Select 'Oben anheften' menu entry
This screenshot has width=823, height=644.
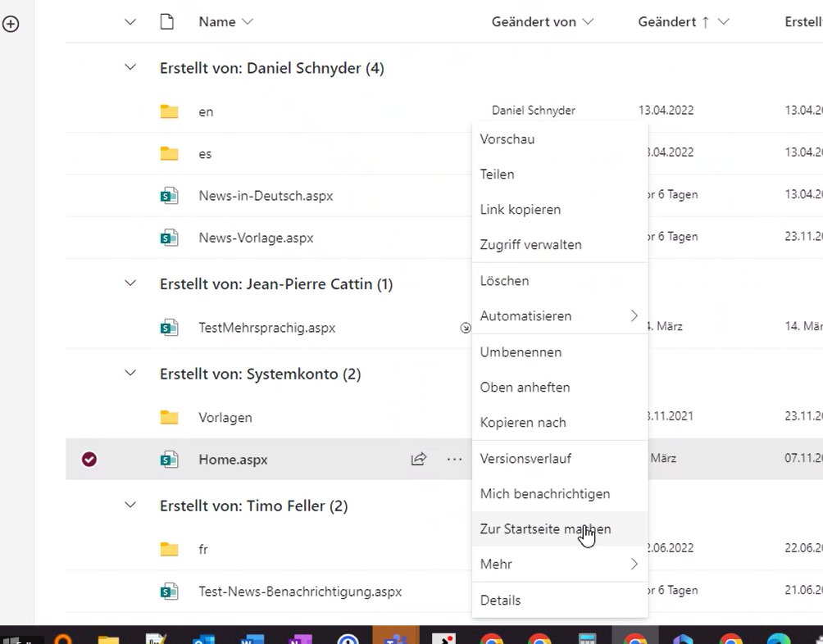(x=560, y=387)
